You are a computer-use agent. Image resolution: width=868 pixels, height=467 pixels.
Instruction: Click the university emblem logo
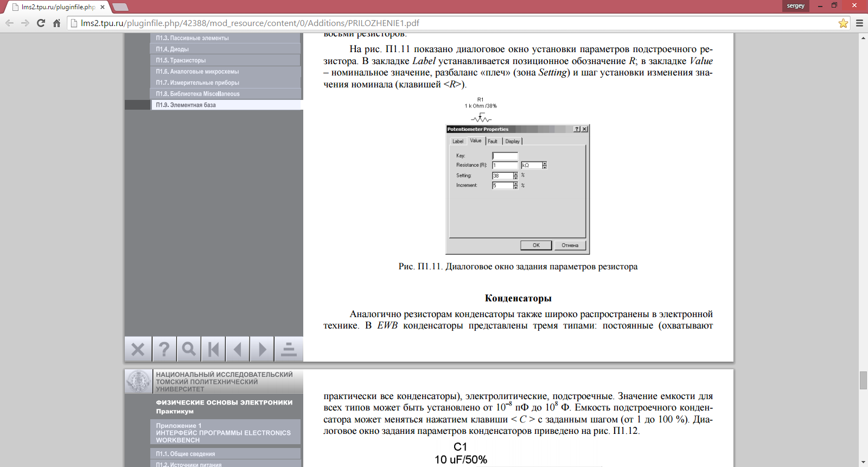(x=138, y=381)
